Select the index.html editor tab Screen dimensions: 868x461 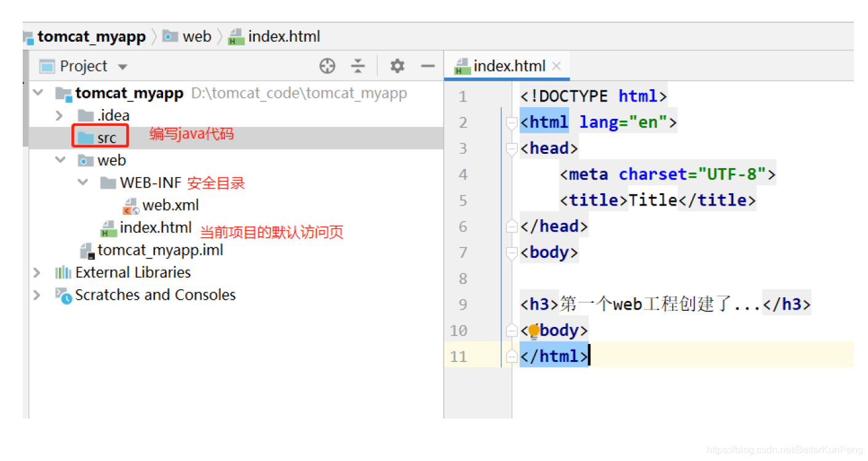click(x=508, y=66)
